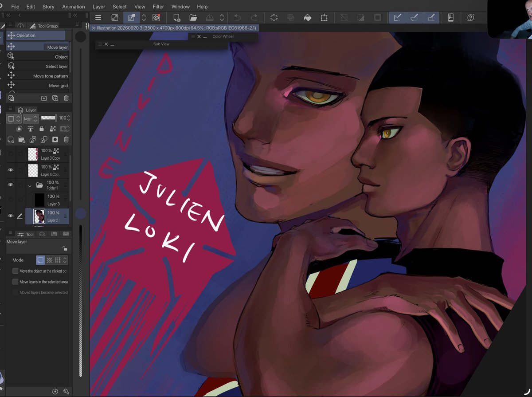Open the File menu

pos(15,7)
